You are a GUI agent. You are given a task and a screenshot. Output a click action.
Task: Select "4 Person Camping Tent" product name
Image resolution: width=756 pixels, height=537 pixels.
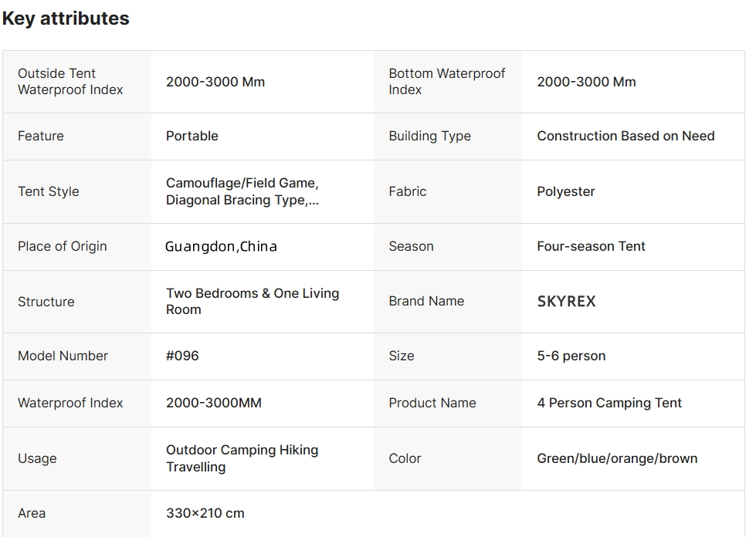point(609,403)
